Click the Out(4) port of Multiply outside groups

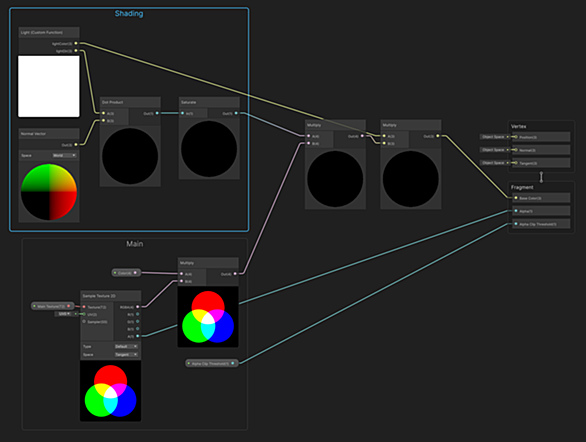[x=362, y=136]
